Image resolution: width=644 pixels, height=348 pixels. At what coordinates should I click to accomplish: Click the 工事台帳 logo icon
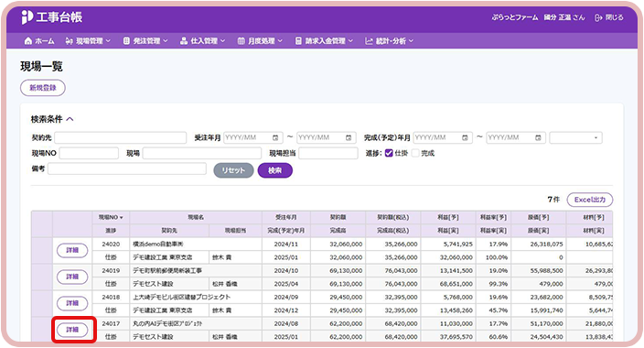point(27,17)
